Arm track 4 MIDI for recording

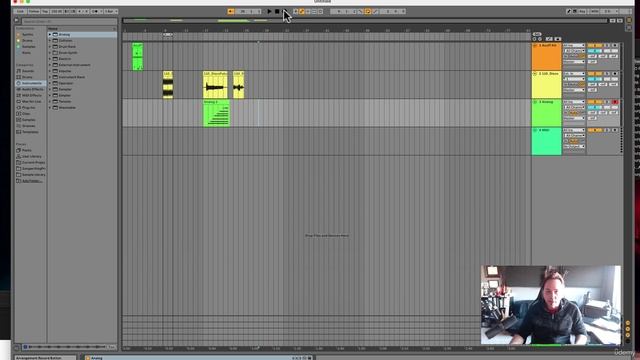(x=615, y=130)
